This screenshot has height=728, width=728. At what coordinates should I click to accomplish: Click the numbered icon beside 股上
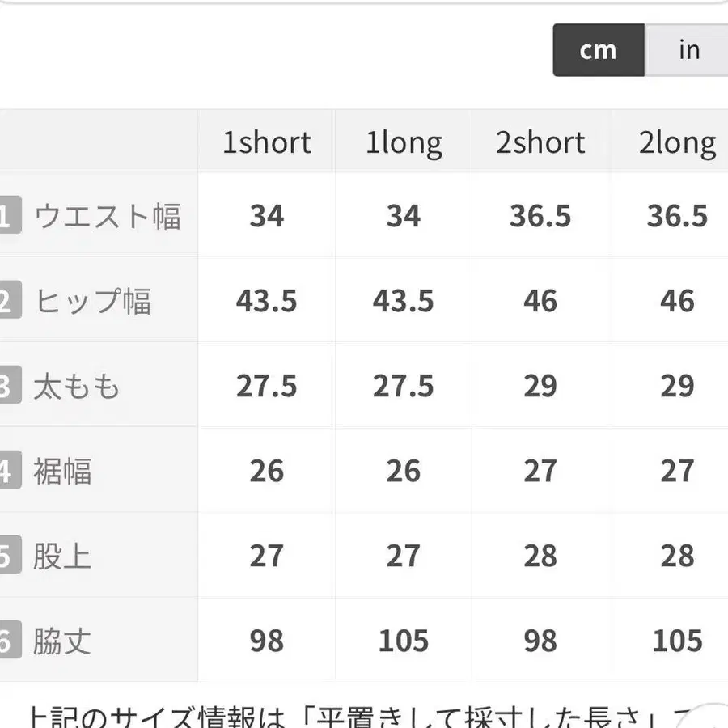click(x=8, y=555)
